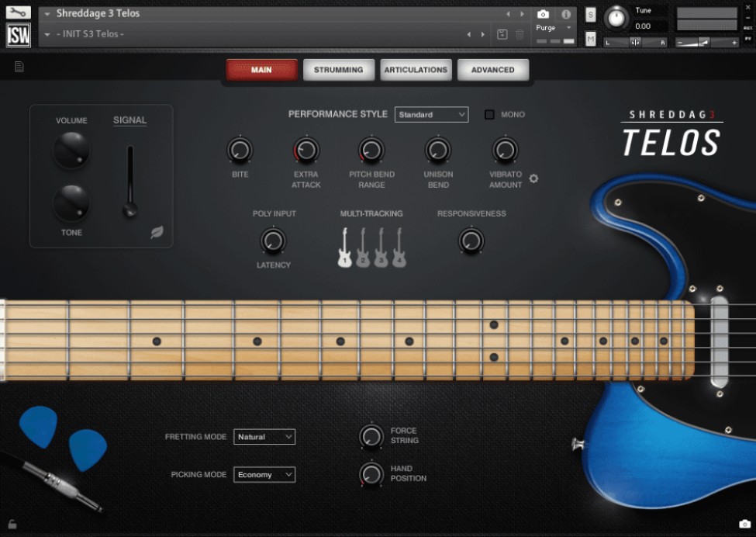Click the wrench tool icon top left

[x=19, y=12]
